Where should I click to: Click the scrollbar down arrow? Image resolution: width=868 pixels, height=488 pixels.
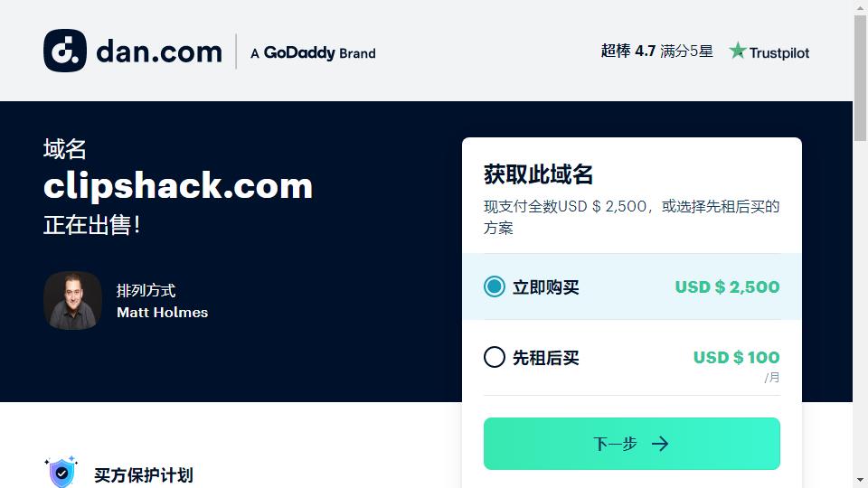point(860,480)
